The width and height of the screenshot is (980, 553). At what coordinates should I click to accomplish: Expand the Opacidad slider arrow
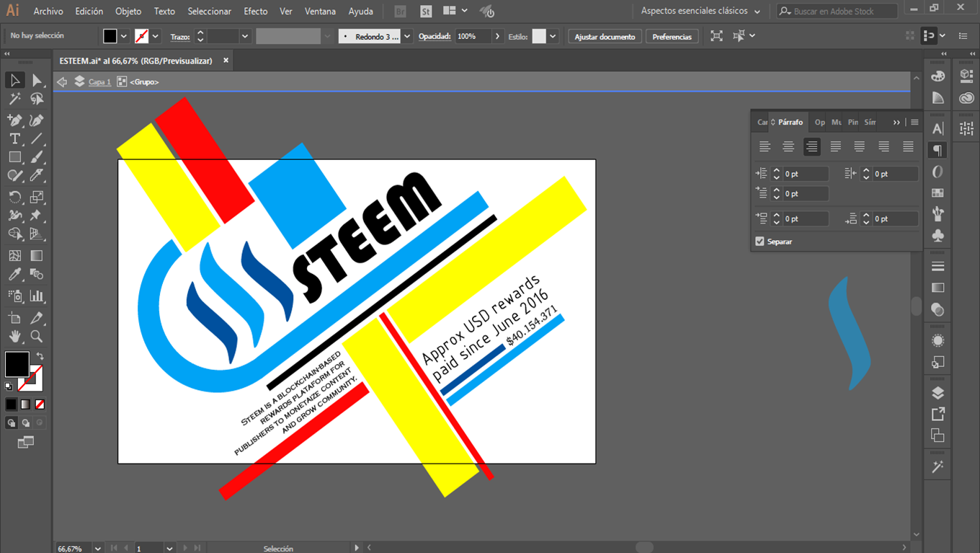coord(497,36)
